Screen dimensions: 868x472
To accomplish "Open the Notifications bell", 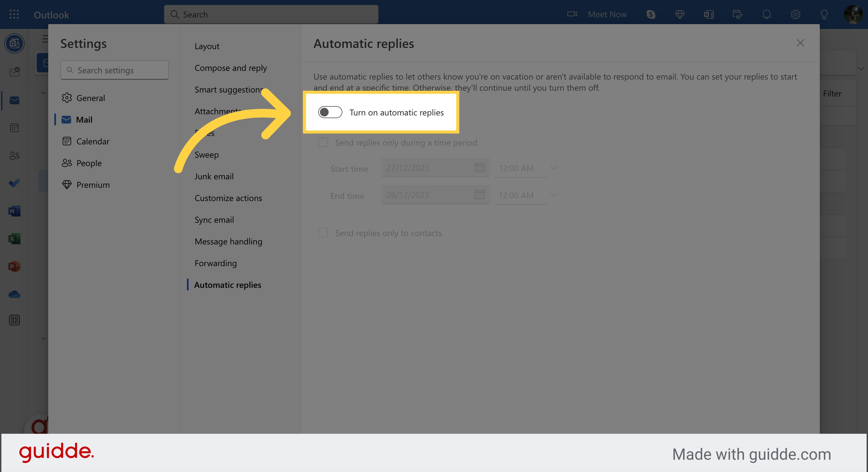I will pos(766,14).
